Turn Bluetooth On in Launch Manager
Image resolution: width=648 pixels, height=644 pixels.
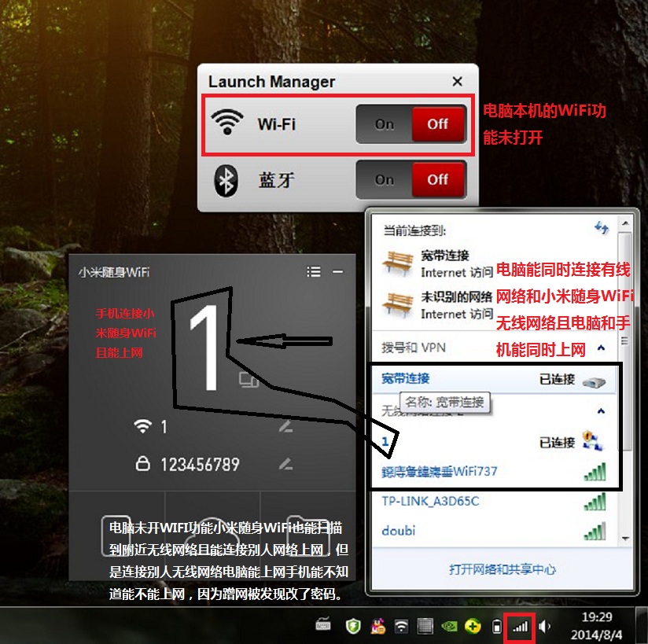tap(385, 179)
